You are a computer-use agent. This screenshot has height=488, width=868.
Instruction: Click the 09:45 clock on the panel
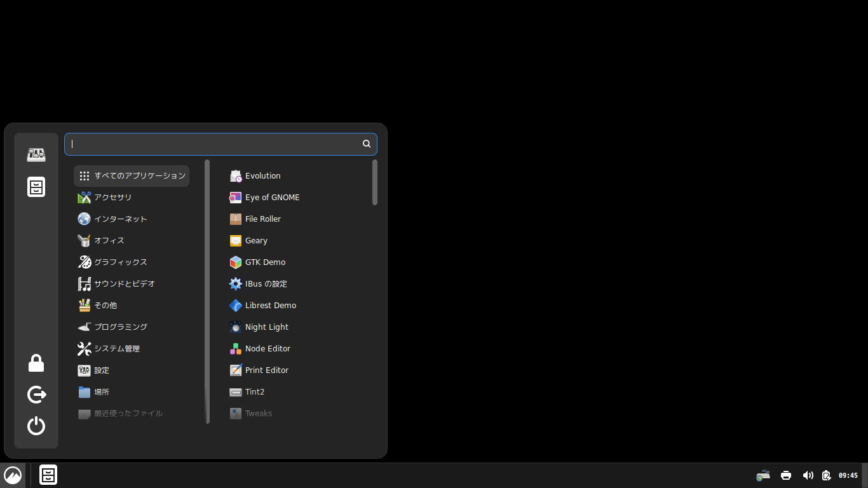point(848,475)
